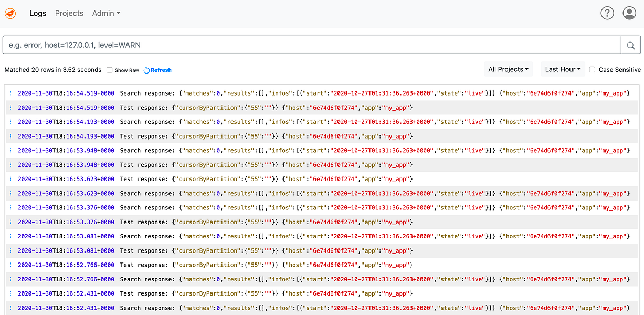Image resolution: width=644 pixels, height=315 pixels.
Task: Open row menu dots for first 16:54.519 entry
Action: tap(10, 93)
